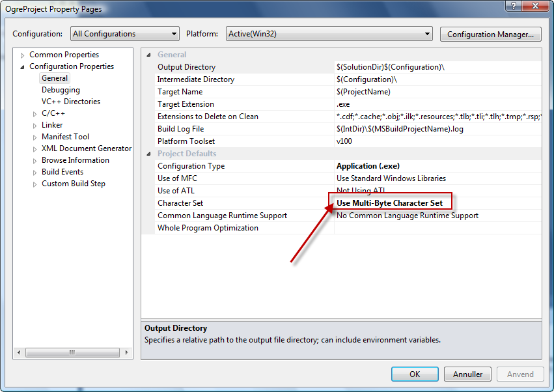Expand the Build Events node
The height and width of the screenshot is (392, 554).
coord(35,173)
